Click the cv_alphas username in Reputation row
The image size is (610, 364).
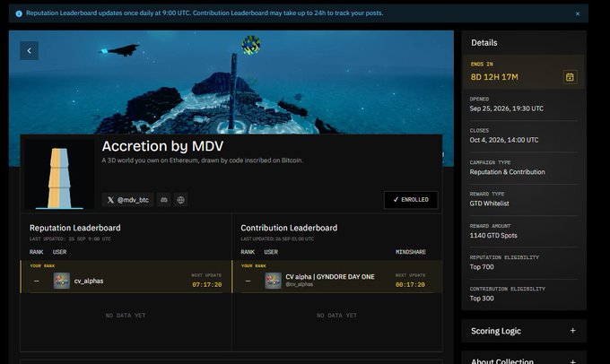tap(89, 281)
